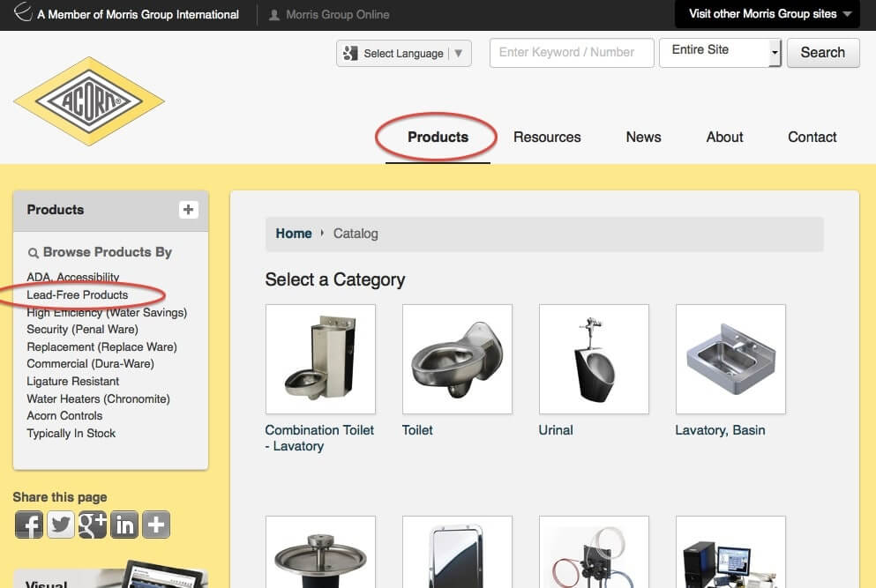The width and height of the screenshot is (876, 588).
Task: Click the Lavatory, Basin text link
Action: pyautogui.click(x=720, y=430)
